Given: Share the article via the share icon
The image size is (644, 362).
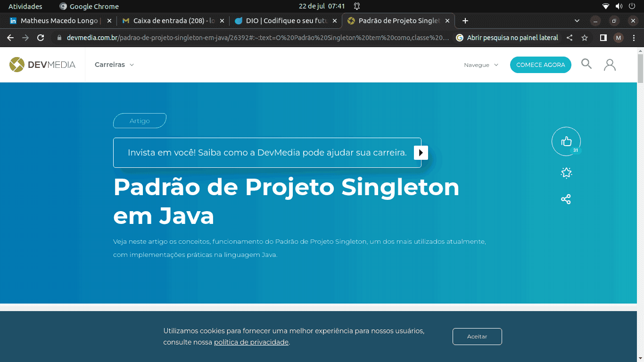Looking at the screenshot, I should (566, 199).
